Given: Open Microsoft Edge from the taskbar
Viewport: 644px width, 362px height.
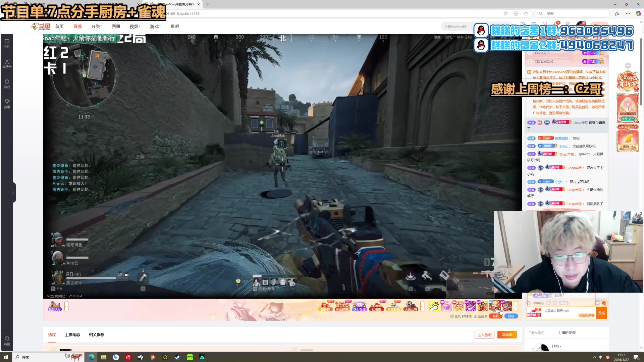Looking at the screenshot, I should coord(91,357).
